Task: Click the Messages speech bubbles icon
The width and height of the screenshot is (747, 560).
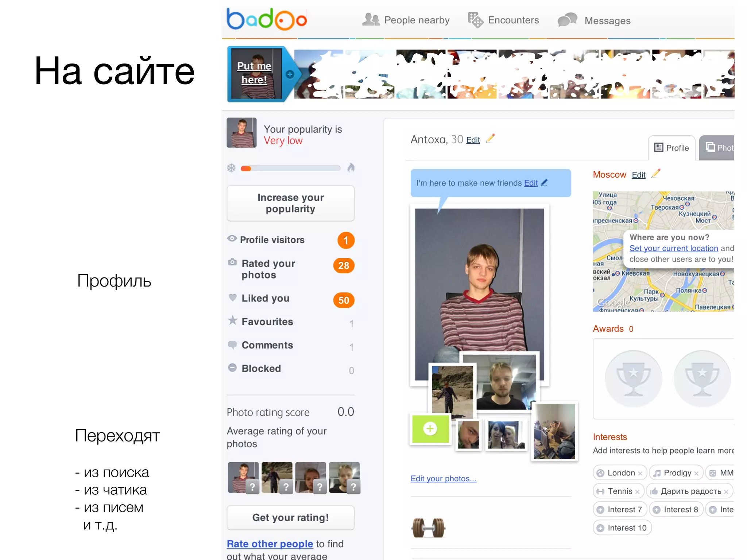Action: tap(568, 20)
